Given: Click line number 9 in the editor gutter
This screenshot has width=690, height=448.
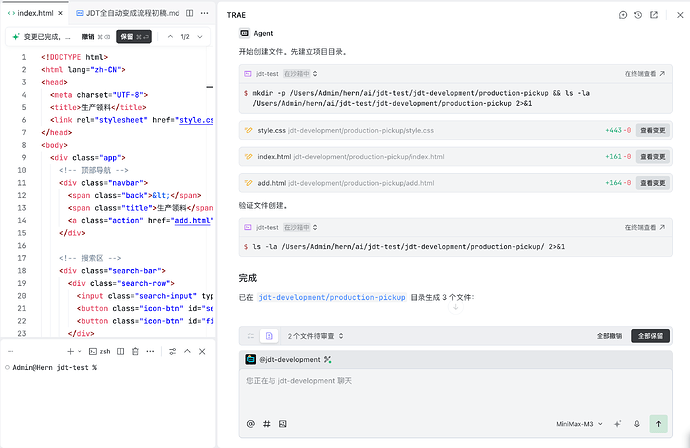Looking at the screenshot, I should tap(24, 158).
